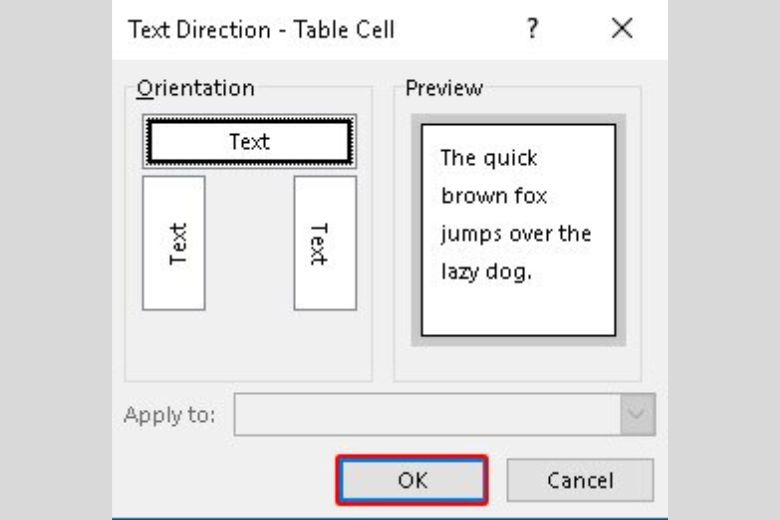Click 'brown fox' line in the preview
Image resolution: width=780 pixels, height=520 pixels.
(x=494, y=196)
